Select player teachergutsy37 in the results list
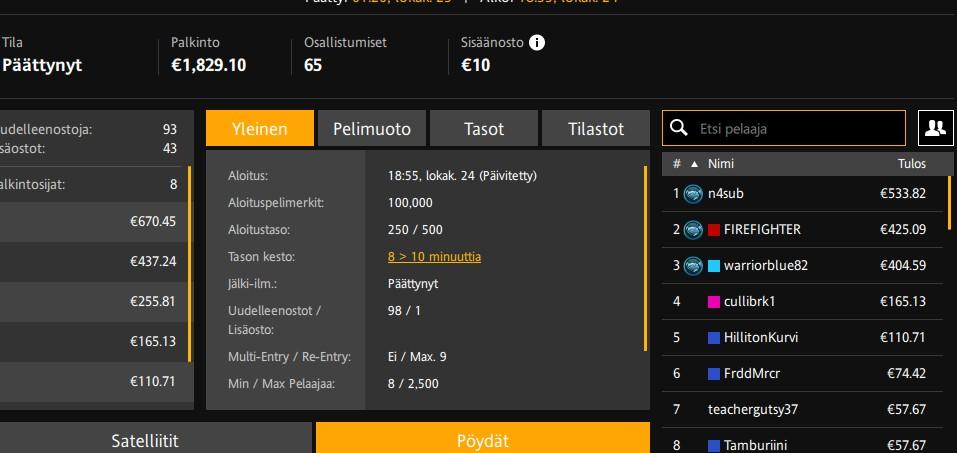Image resolution: width=957 pixels, height=453 pixels. 753,410
